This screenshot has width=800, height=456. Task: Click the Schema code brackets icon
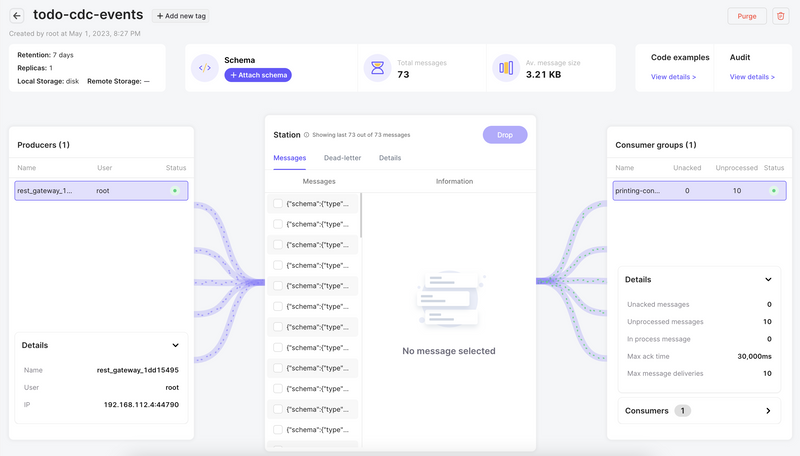click(205, 68)
